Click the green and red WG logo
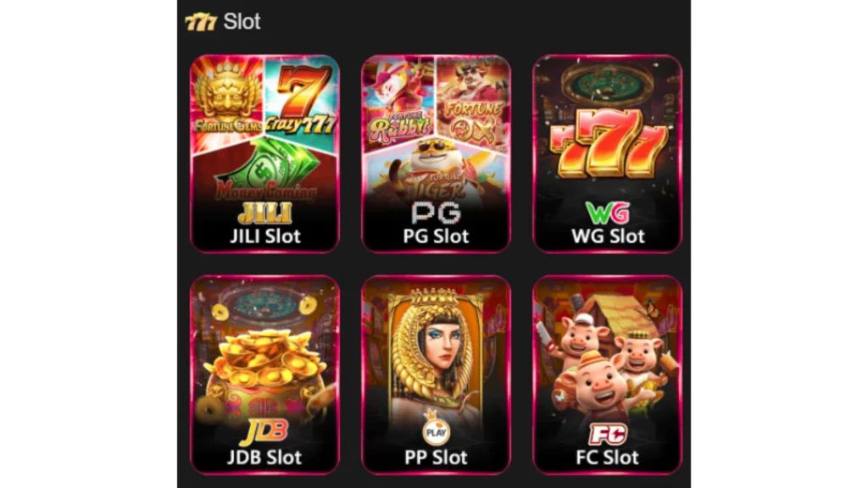Image resolution: width=868 pixels, height=488 pixels. pos(607,213)
